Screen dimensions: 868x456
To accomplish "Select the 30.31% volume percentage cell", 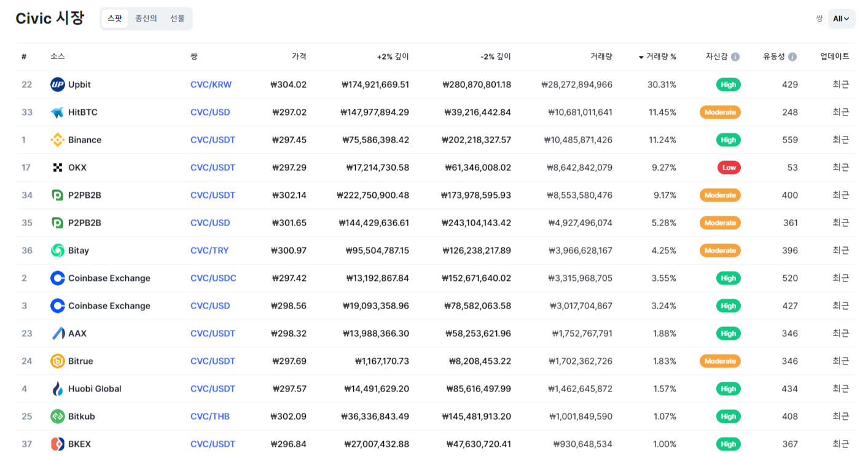I will point(662,85).
